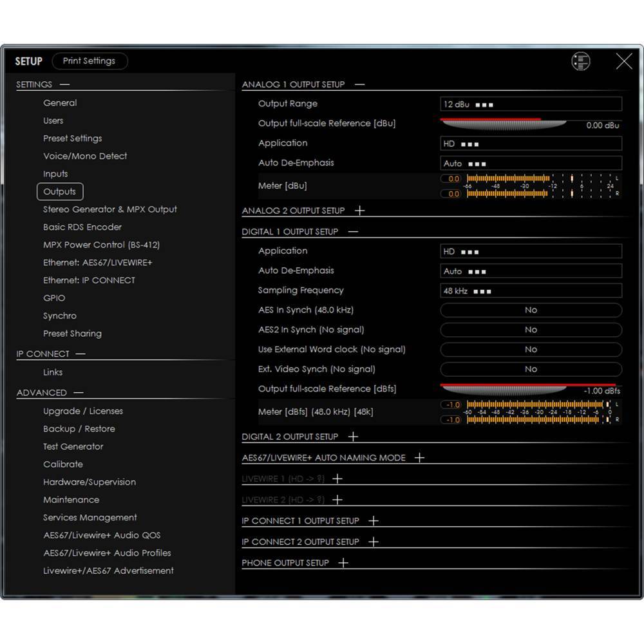Click the 0.00 dBu reference value

603,126
